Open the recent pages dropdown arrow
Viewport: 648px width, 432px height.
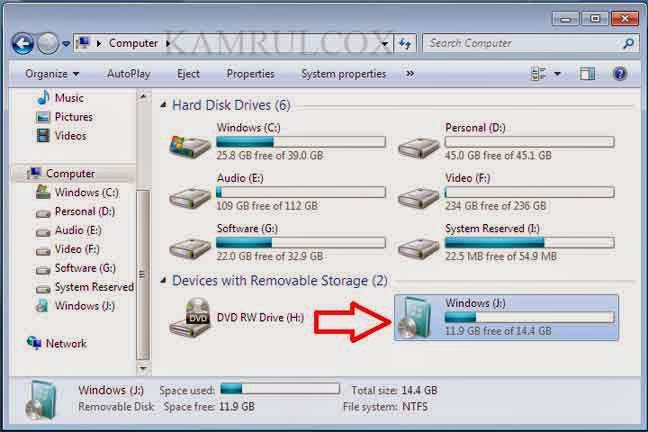click(66, 43)
